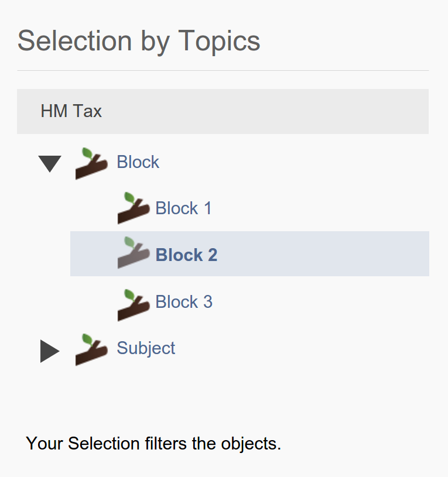The height and width of the screenshot is (477, 448).
Task: Click the word Topics in the title
Action: [x=219, y=41]
